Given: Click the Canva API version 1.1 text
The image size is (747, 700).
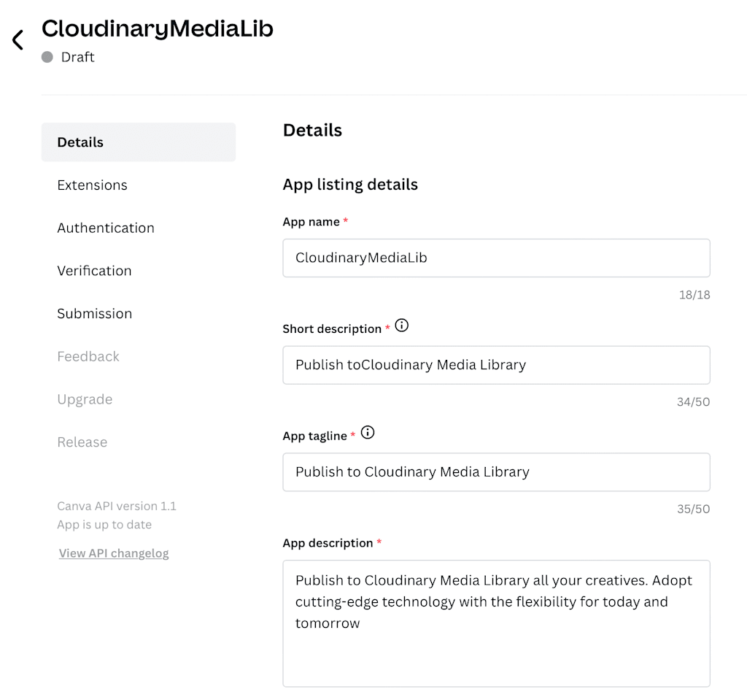Looking at the screenshot, I should coord(117,506).
